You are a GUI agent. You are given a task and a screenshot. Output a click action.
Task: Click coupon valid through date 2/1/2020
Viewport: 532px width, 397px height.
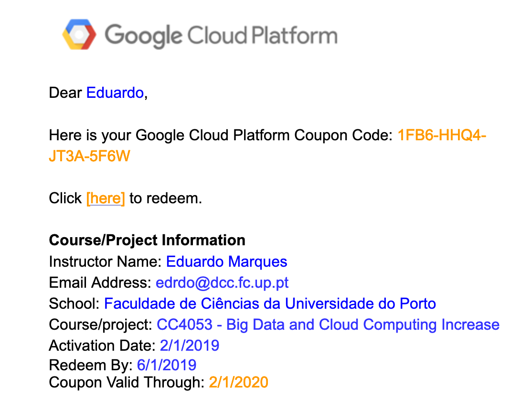click(x=238, y=382)
